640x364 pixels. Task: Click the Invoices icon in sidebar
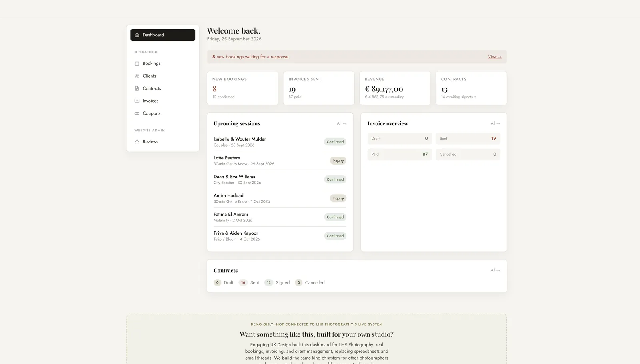click(137, 101)
